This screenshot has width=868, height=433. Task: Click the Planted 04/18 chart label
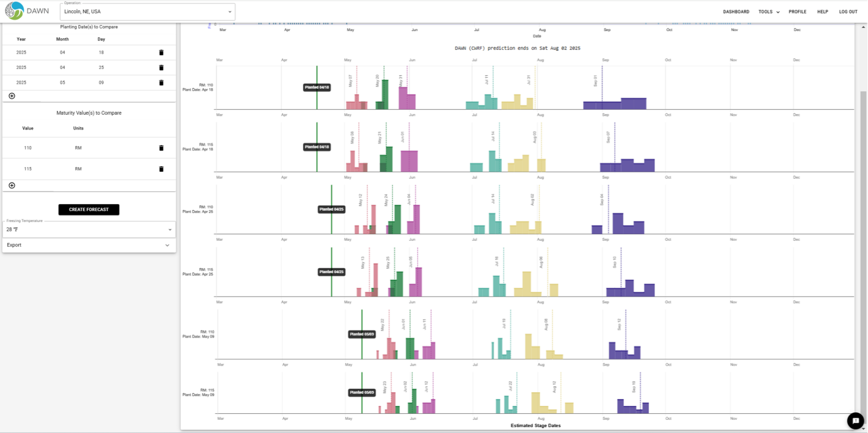point(316,87)
